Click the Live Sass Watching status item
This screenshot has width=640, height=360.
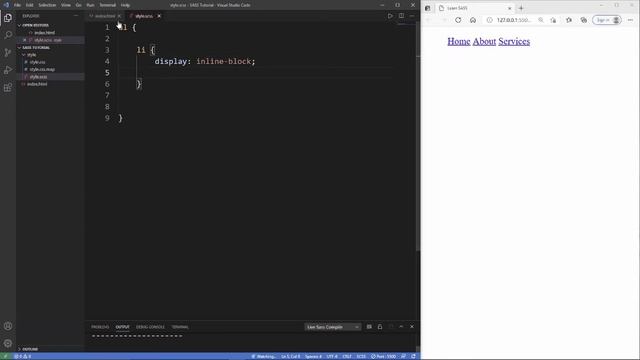263,356
